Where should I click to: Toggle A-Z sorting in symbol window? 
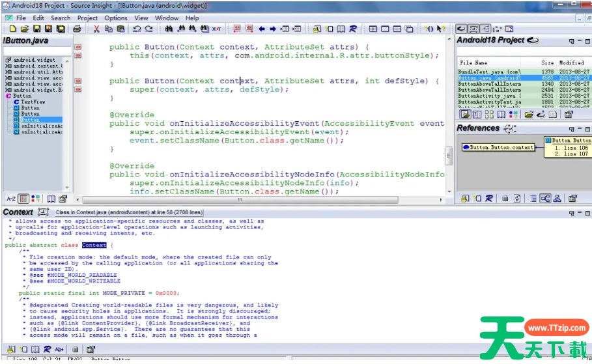click(11, 199)
